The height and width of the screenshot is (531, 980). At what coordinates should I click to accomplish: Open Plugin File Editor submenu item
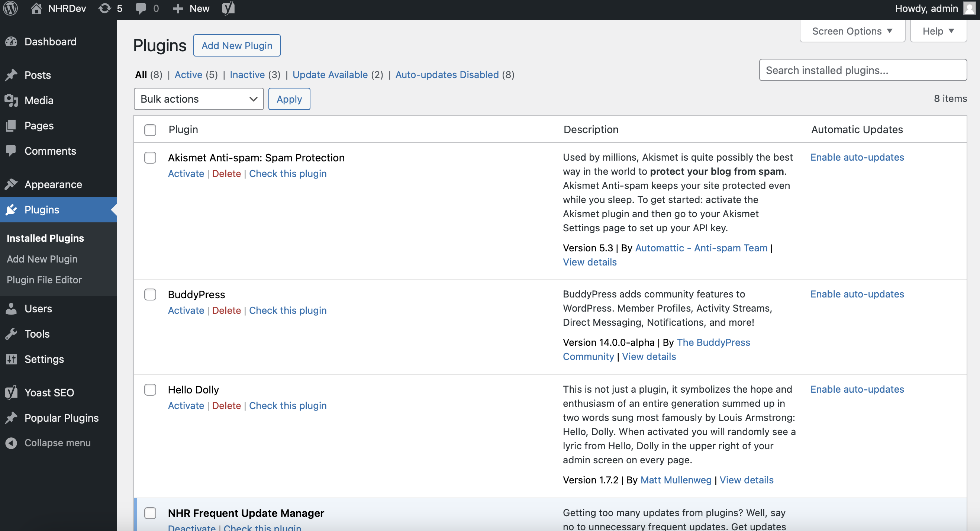44,280
